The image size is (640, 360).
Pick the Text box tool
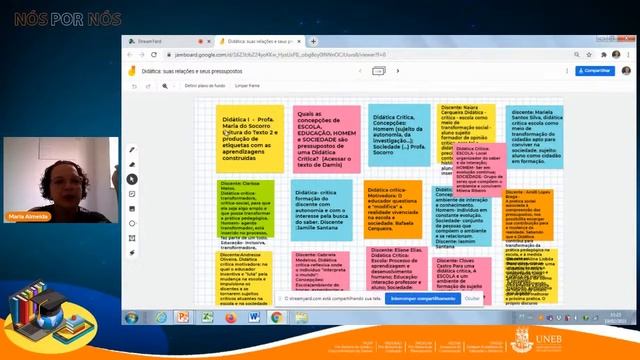pos(132,238)
